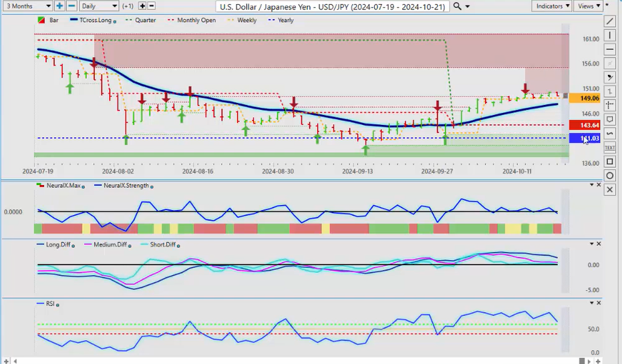Open the Views menu
This screenshot has height=364, width=622.
(589, 6)
